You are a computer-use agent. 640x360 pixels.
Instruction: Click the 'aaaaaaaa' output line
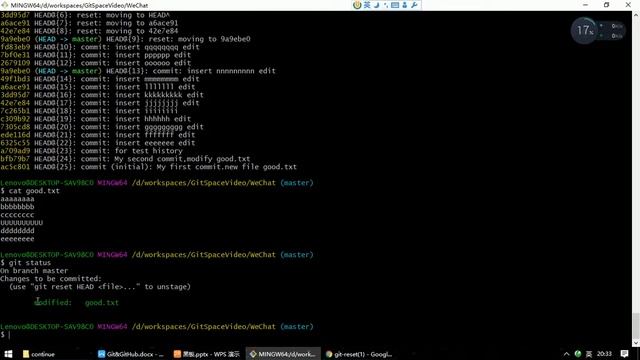click(x=17, y=199)
